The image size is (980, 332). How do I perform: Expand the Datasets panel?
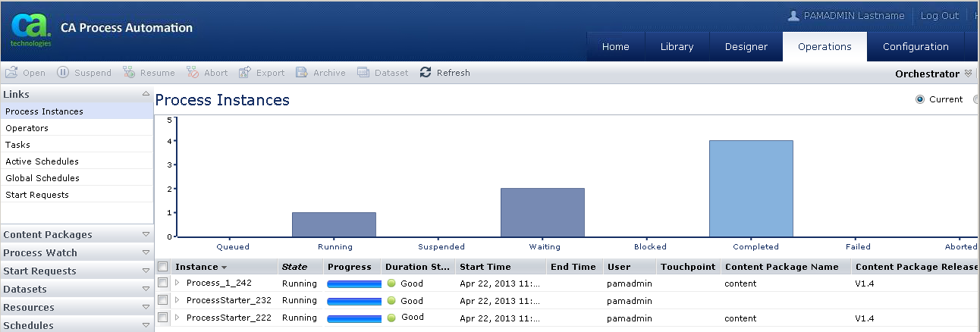click(x=146, y=289)
